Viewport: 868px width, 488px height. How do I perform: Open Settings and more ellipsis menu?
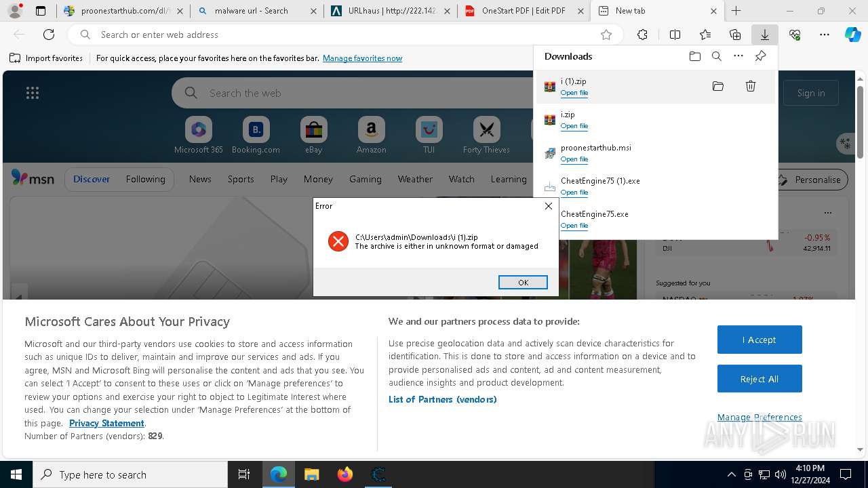825,35
